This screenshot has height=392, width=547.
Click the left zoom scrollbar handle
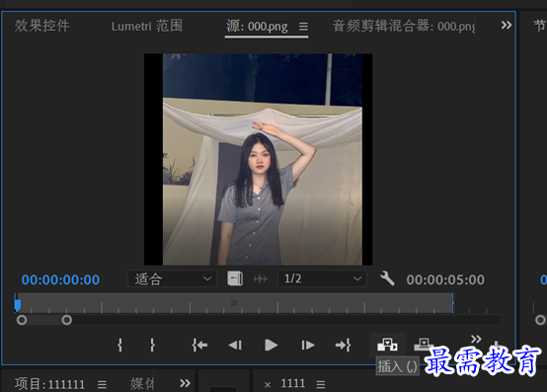pos(22,320)
